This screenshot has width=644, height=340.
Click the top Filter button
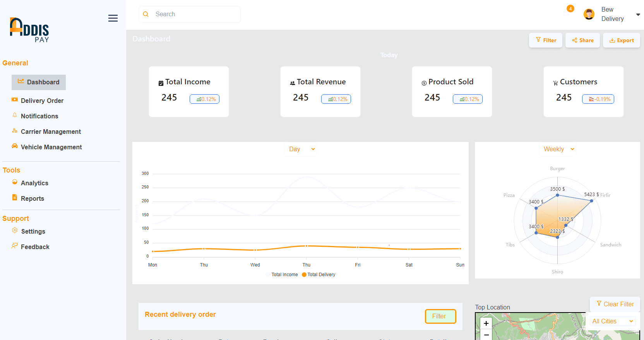pos(546,40)
